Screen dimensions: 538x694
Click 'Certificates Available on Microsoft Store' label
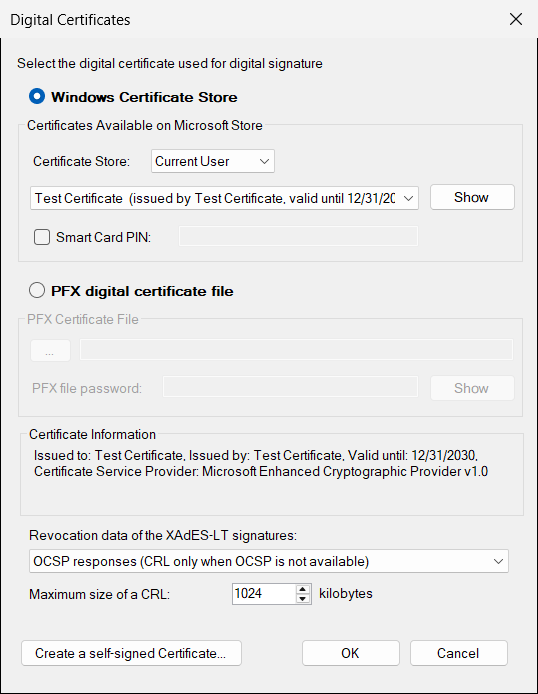tap(145, 125)
